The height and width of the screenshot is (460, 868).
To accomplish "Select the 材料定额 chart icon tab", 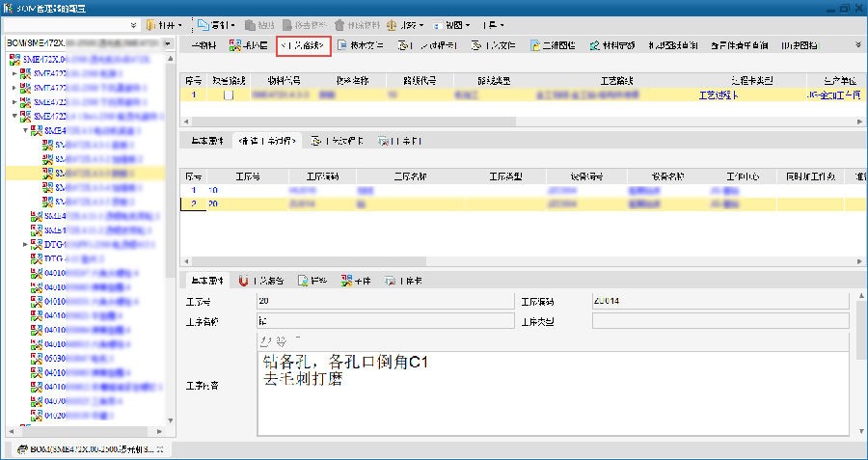I will 611,45.
